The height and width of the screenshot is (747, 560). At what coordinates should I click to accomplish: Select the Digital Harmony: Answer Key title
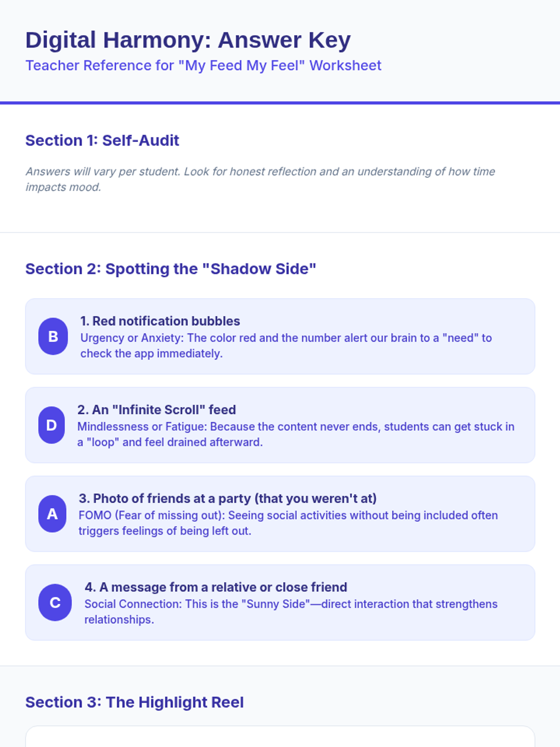188,40
